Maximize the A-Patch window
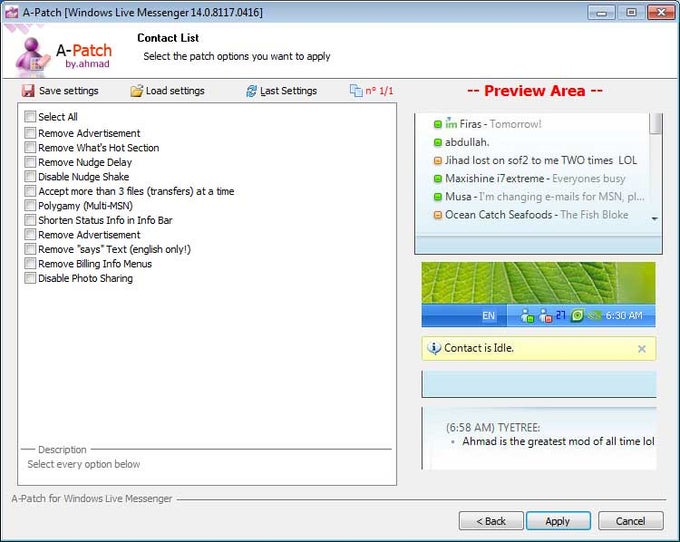Screen dimensions: 680x542 [x=631, y=13]
